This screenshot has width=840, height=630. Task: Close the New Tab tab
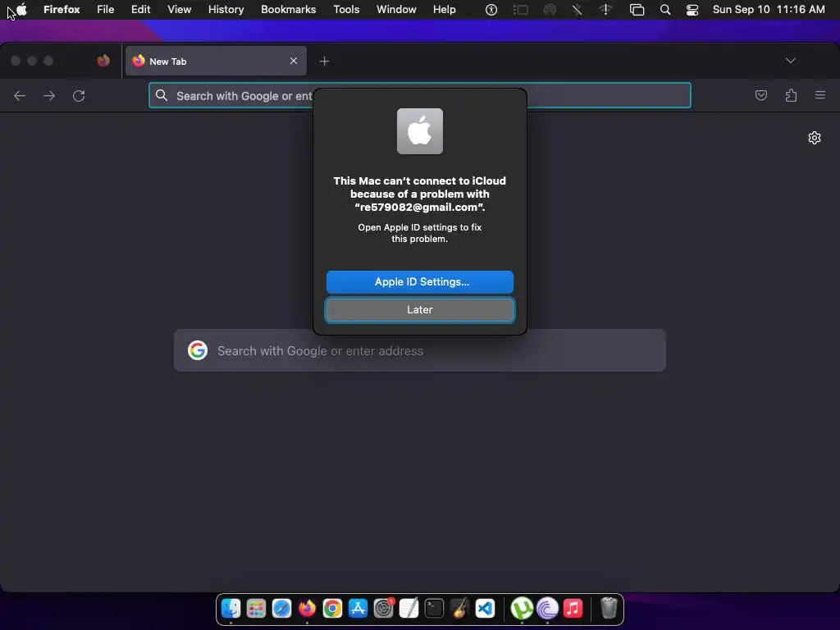[x=294, y=61]
